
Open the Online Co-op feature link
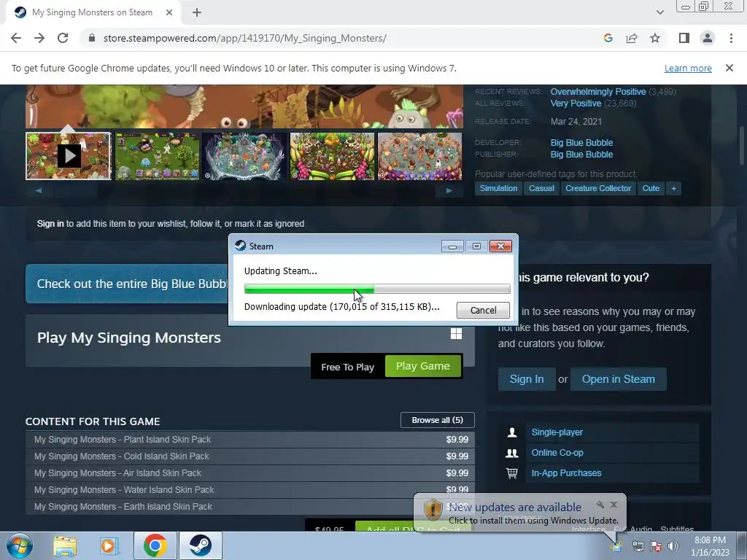pos(557,453)
